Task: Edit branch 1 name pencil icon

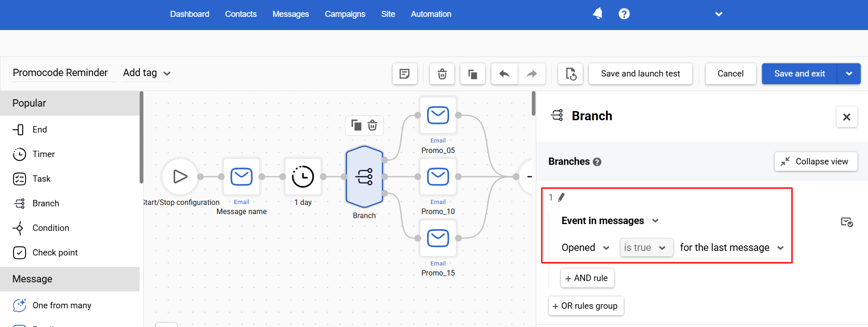Action: pyautogui.click(x=561, y=197)
